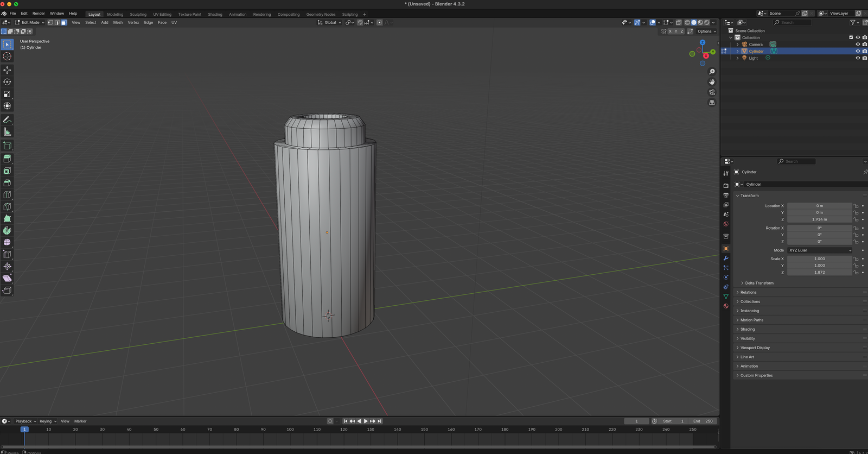Toggle X-ray view in viewport header

[x=679, y=22]
